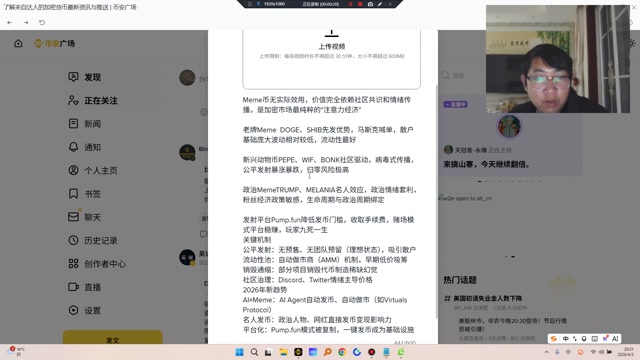
Task: Open the recorder bar menu icon
Action: 250,4
